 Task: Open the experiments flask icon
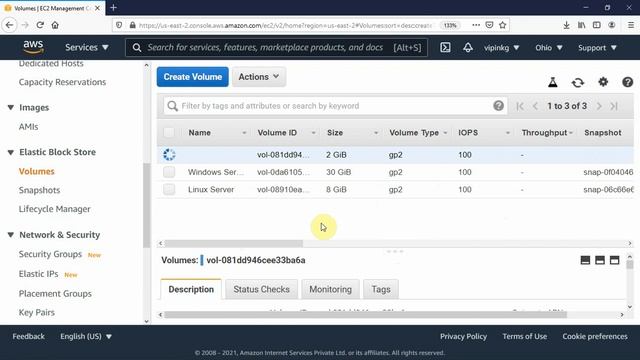click(553, 82)
